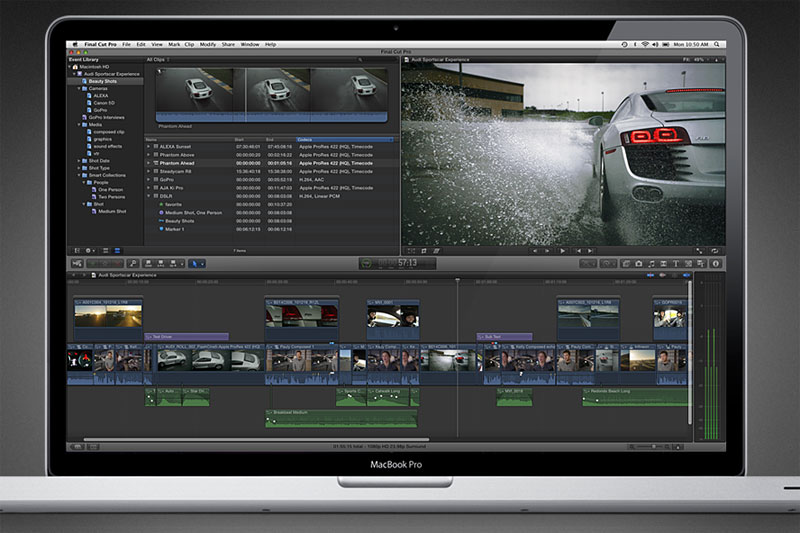
Task: Select the Beauty Shots collection
Action: pyautogui.click(x=106, y=81)
